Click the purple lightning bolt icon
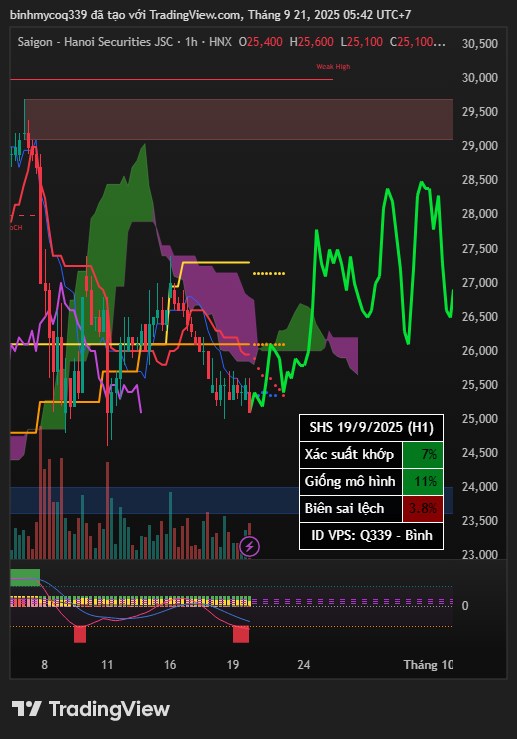 249,547
